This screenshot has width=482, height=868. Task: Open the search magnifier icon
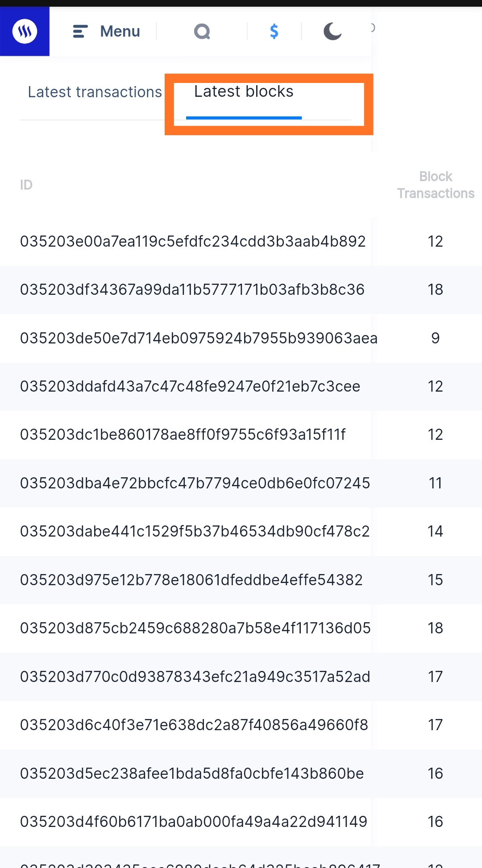click(202, 31)
